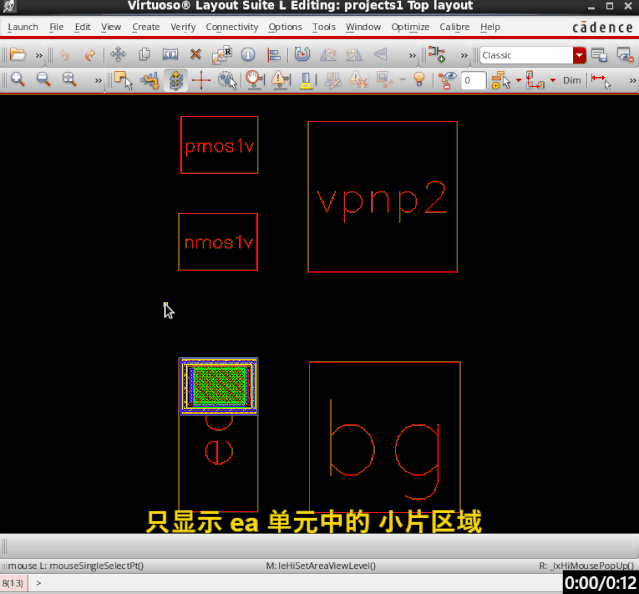The width and height of the screenshot is (639, 594).
Task: Click the Delete X icon
Action: (x=195, y=55)
